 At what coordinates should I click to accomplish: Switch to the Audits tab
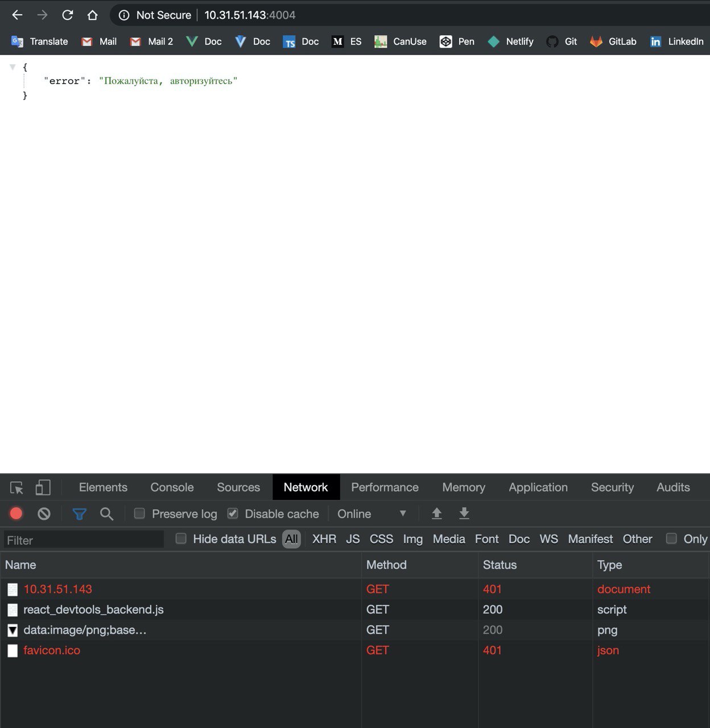(673, 487)
